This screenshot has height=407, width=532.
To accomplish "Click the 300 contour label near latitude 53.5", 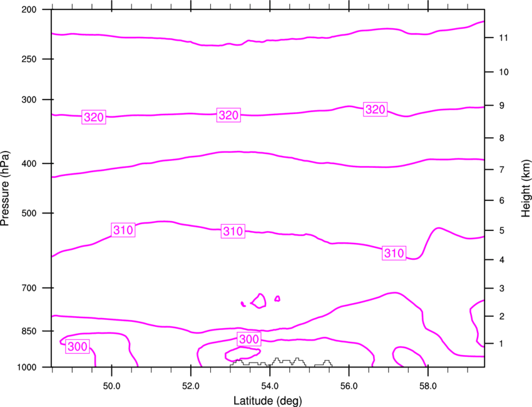I will (249, 339).
